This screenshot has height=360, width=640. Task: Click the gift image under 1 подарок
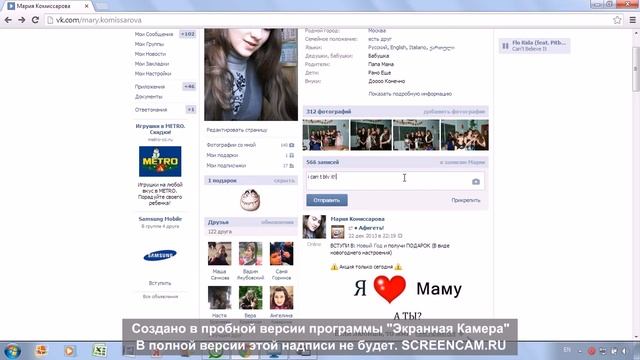tap(250, 200)
